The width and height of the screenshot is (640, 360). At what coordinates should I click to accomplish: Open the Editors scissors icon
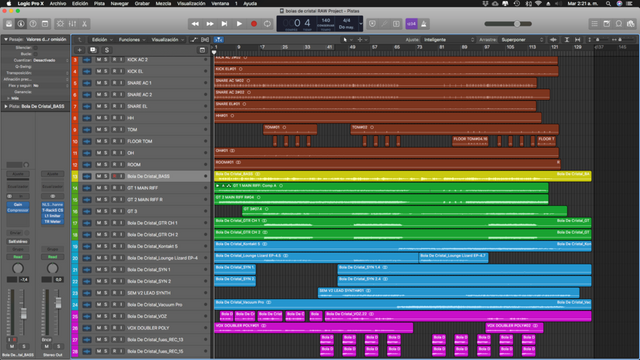84,24
